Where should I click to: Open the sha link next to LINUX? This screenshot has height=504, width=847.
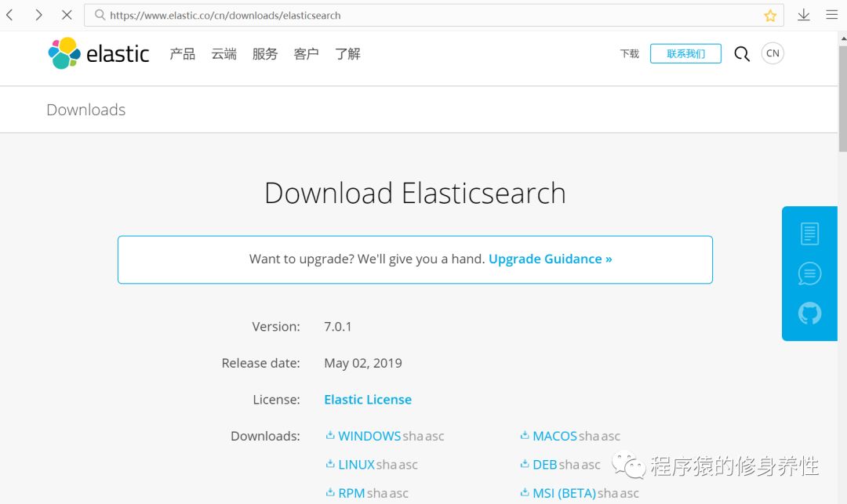387,465
